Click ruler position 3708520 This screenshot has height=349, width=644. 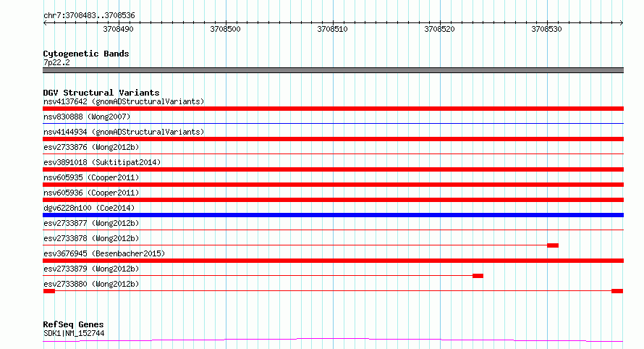coord(439,29)
